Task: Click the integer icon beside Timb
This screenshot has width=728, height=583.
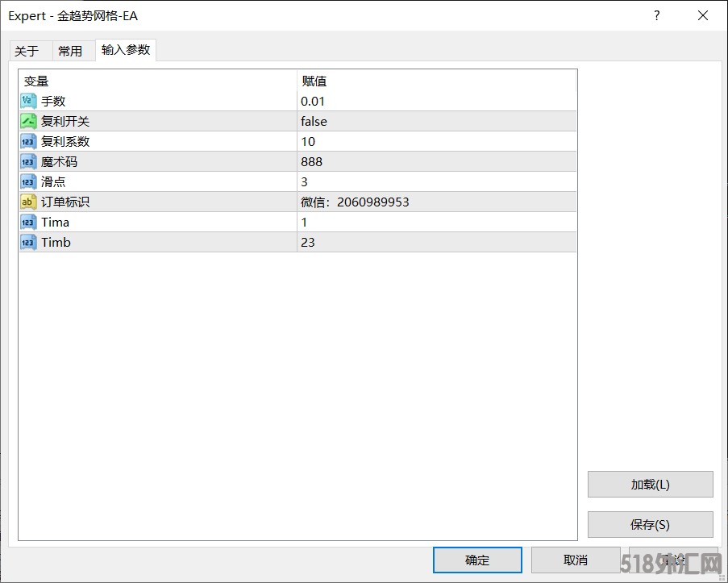Action: click(x=28, y=242)
